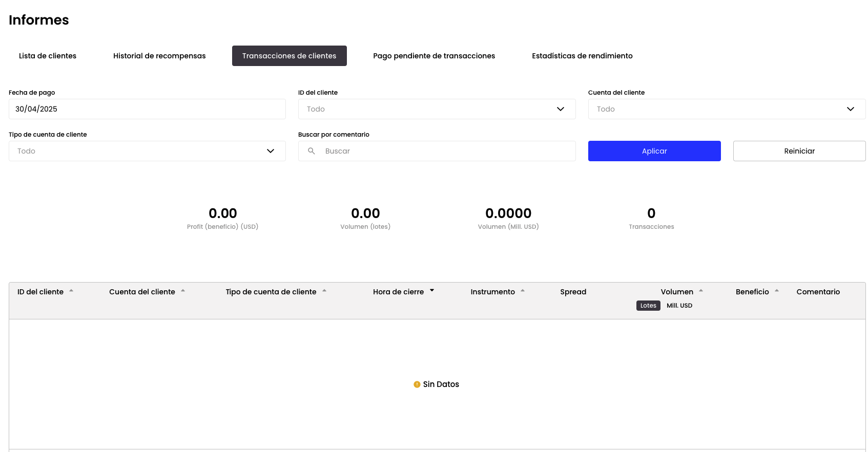Image resolution: width=868 pixels, height=452 pixels.
Task: Click the Sin Datos warning icon
Action: click(x=417, y=384)
